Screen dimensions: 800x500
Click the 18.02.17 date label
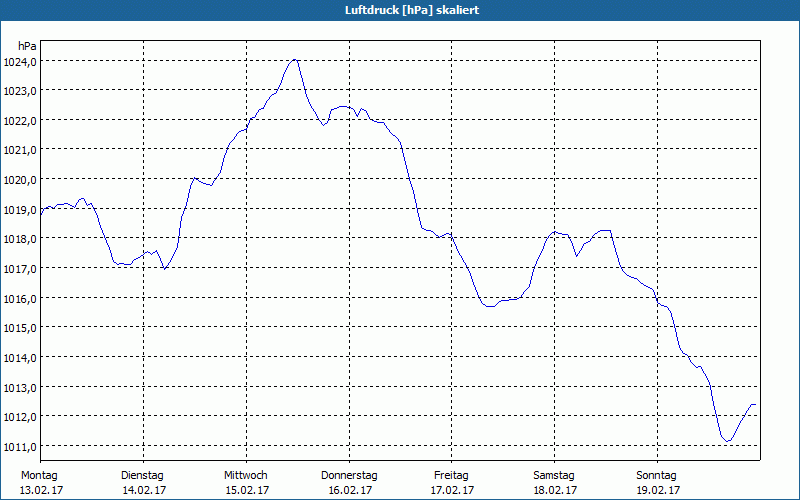click(x=555, y=490)
